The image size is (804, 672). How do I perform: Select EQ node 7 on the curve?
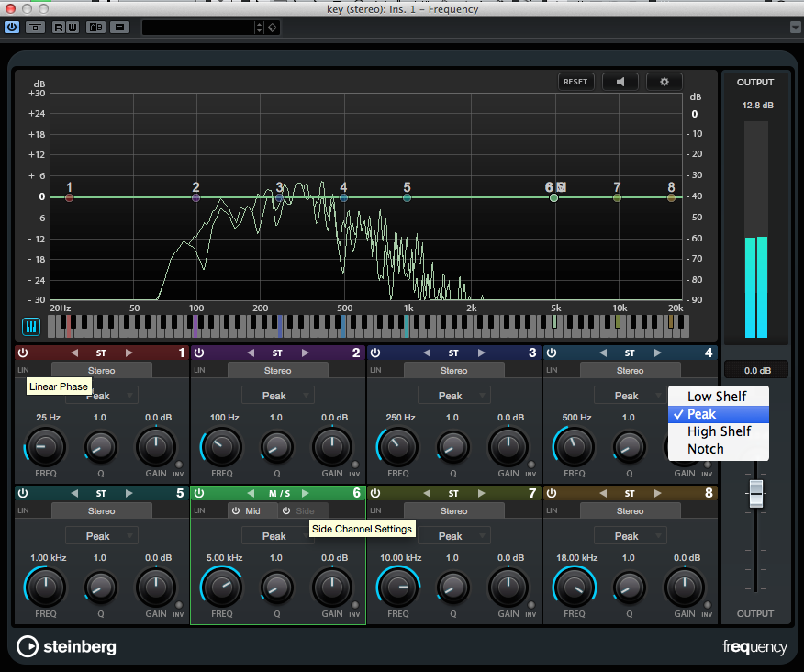point(618,197)
